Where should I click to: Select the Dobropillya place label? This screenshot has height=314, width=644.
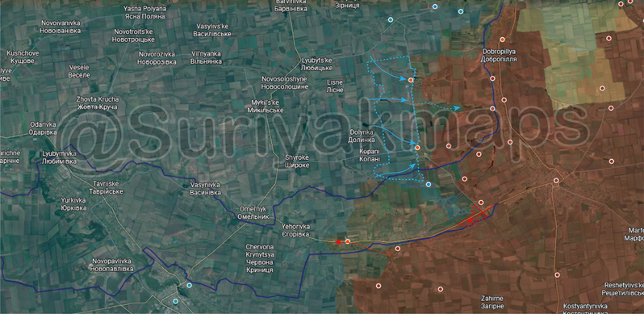point(499,55)
